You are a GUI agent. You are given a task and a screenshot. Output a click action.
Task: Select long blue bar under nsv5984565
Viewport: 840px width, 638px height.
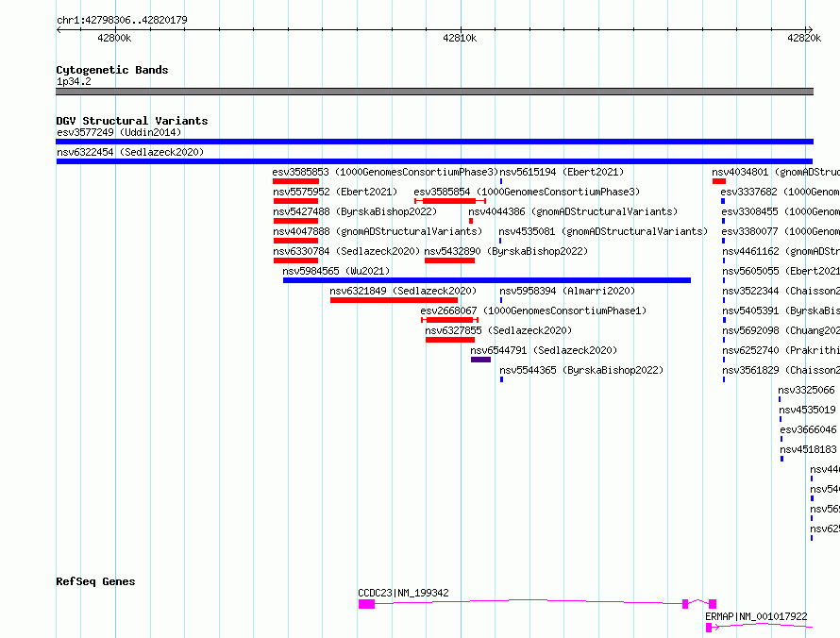487,280
